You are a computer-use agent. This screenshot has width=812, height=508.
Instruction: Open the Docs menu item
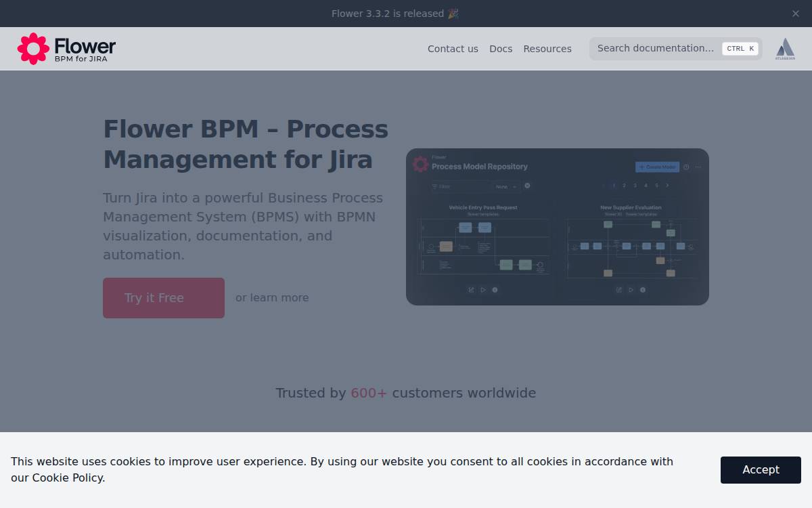tap(501, 49)
